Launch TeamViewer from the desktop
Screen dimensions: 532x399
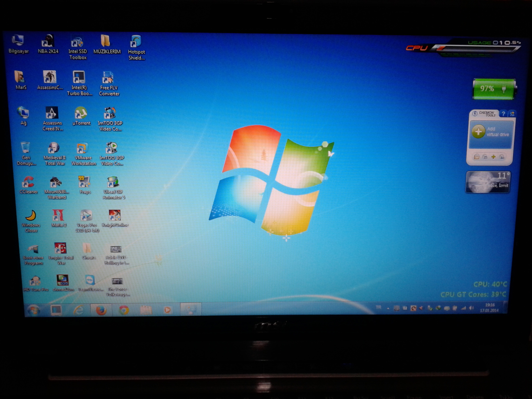point(90,283)
